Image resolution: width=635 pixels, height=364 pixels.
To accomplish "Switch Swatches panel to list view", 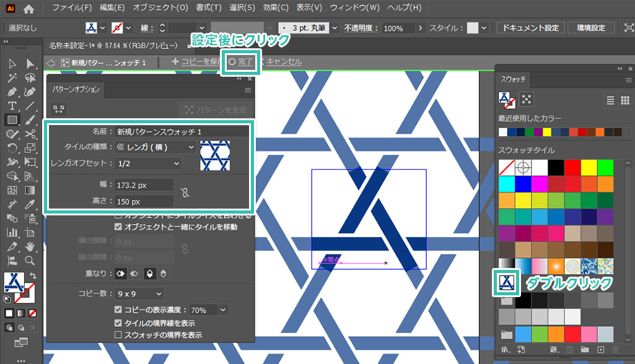I will [610, 100].
